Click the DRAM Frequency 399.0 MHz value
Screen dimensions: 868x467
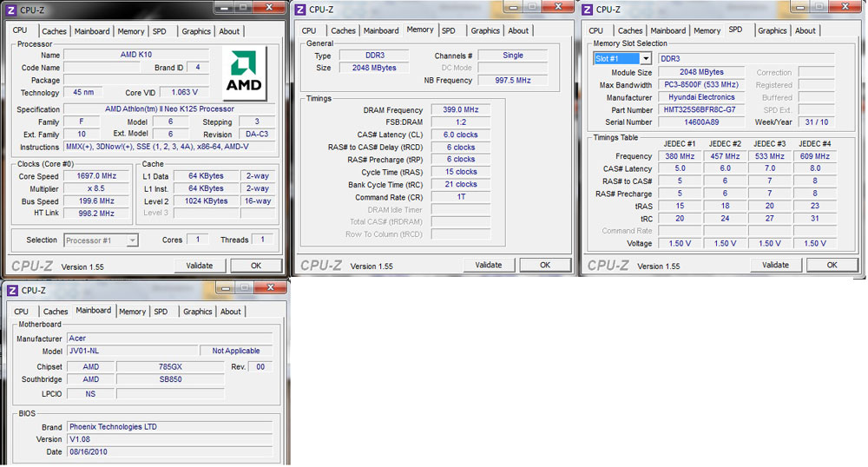coord(461,109)
